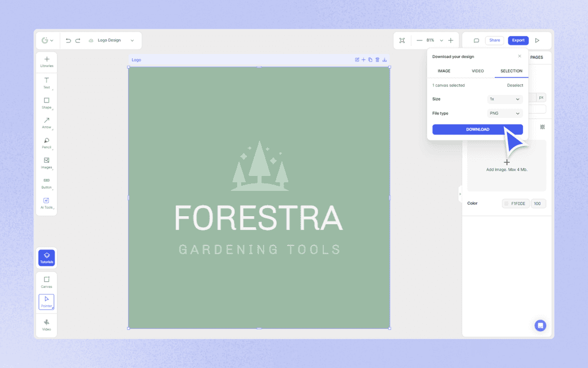Switch to the IMAGE download tab
The height and width of the screenshot is (368, 588).
point(444,71)
